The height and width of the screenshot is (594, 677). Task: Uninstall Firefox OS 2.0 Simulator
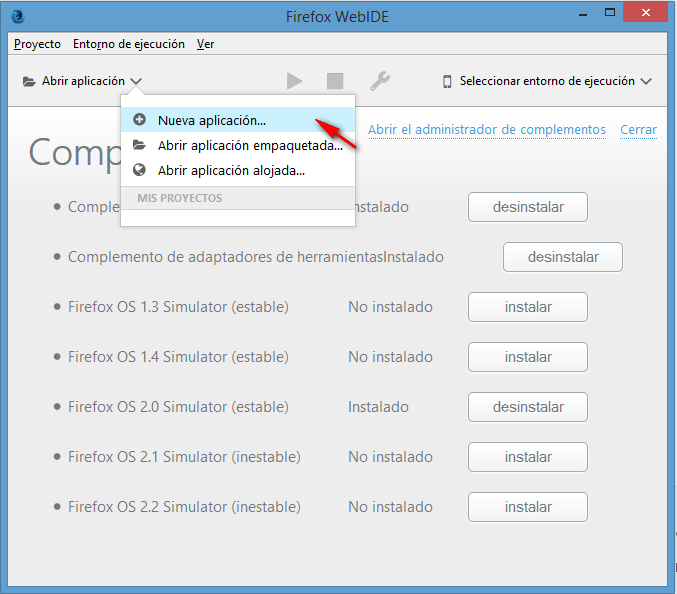(528, 407)
